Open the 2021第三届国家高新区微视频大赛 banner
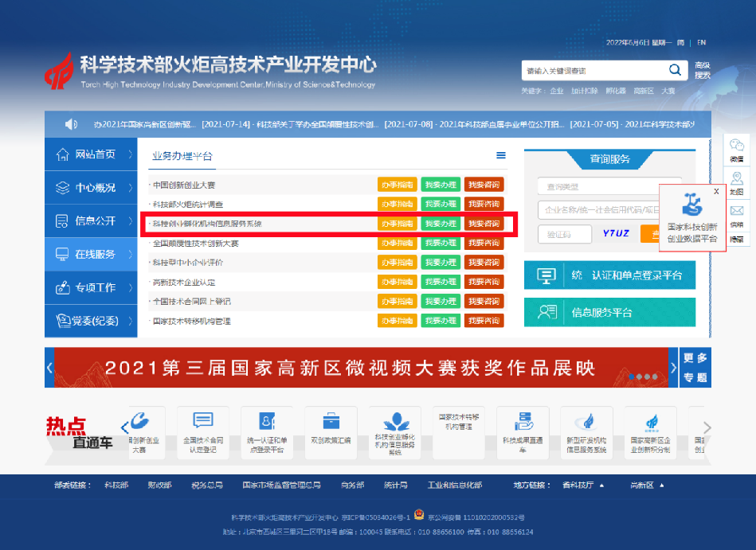The height and width of the screenshot is (550, 756). tap(361, 368)
